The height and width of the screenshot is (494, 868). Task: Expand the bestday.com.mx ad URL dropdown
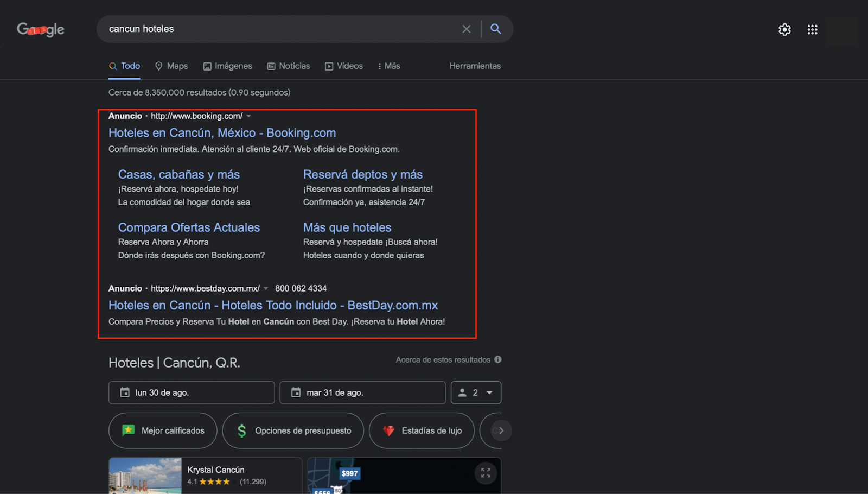click(266, 288)
